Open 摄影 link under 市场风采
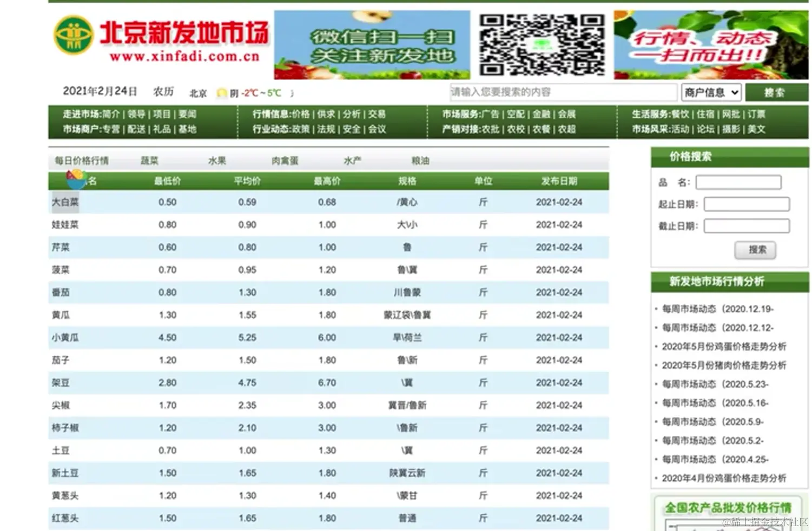 (x=731, y=129)
